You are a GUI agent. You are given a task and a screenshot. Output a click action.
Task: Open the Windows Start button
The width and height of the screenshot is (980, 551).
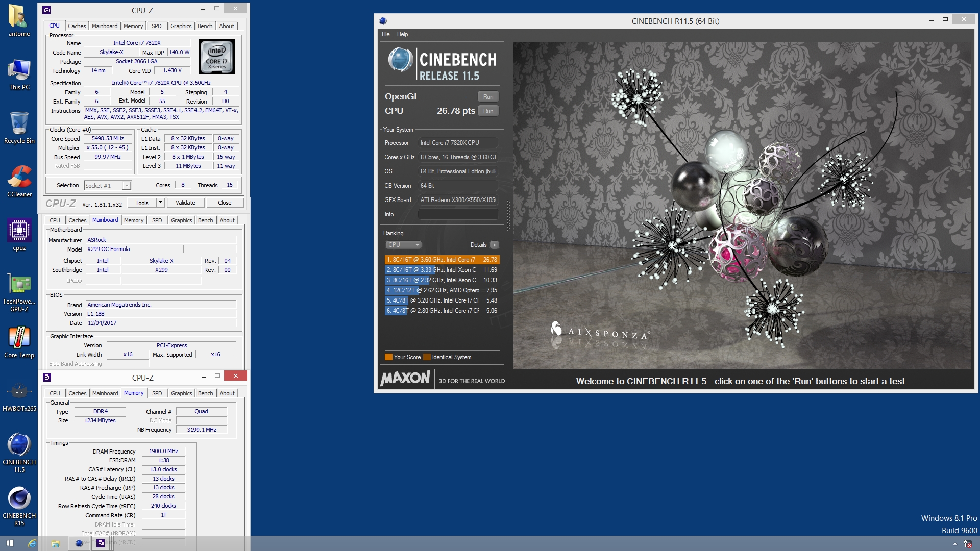coord(10,543)
